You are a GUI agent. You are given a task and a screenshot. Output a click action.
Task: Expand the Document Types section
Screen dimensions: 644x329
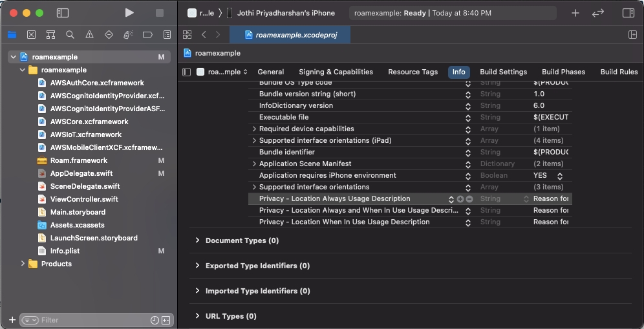[198, 240]
